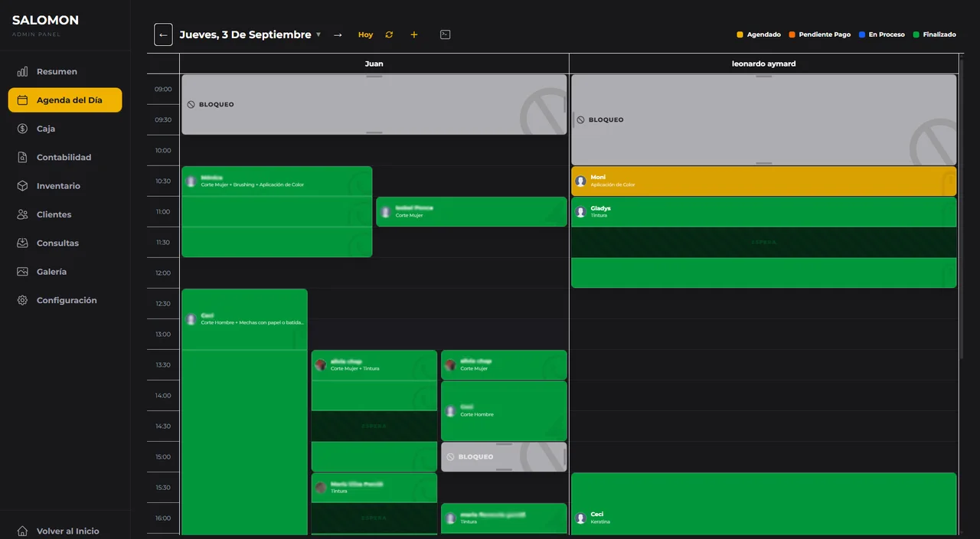Click Gladys's avatar on the Tintura appointment
Viewport: 980px width, 539px height.
tap(581, 211)
